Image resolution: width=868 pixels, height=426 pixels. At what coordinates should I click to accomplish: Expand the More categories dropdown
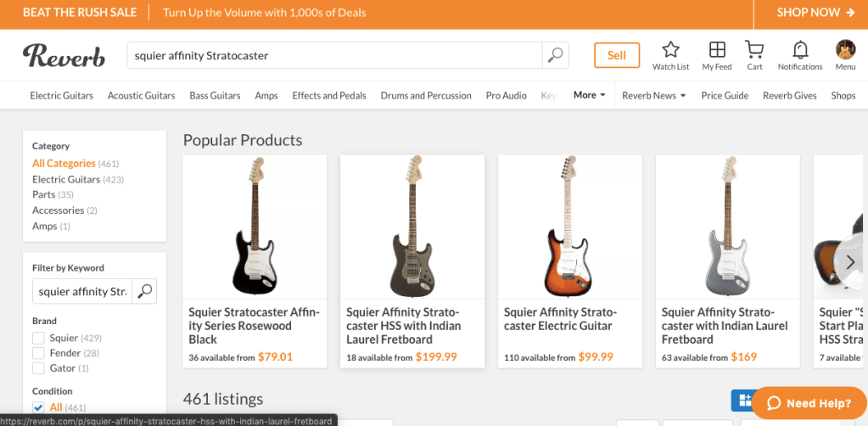pos(590,95)
